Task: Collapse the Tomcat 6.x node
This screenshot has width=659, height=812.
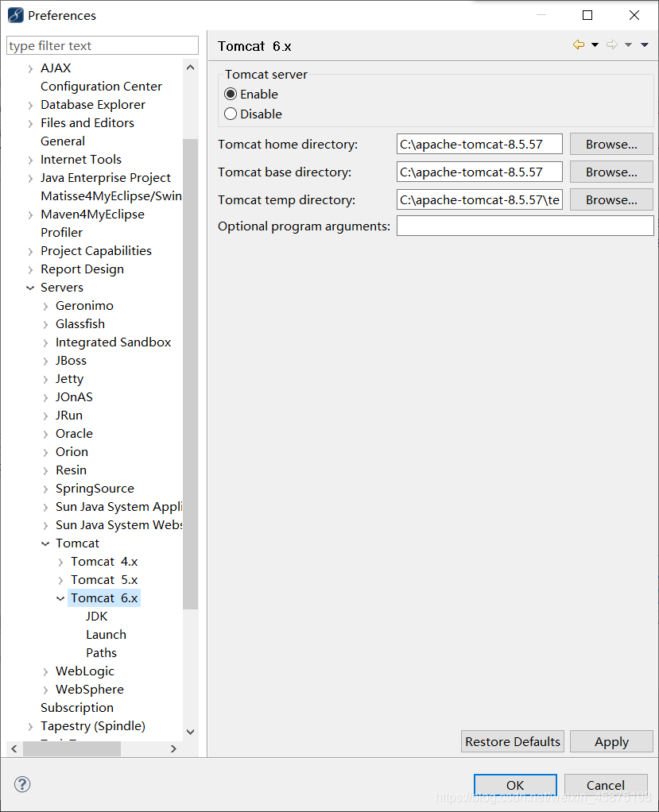Action: [x=60, y=598]
